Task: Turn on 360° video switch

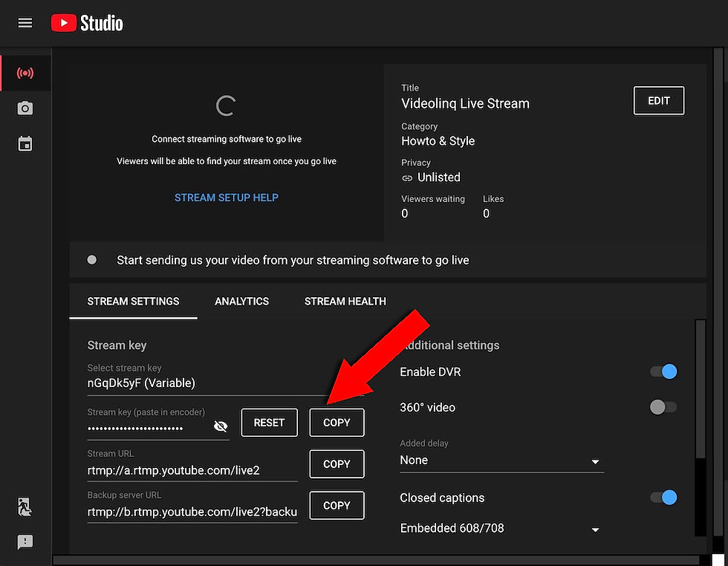Action: point(663,407)
